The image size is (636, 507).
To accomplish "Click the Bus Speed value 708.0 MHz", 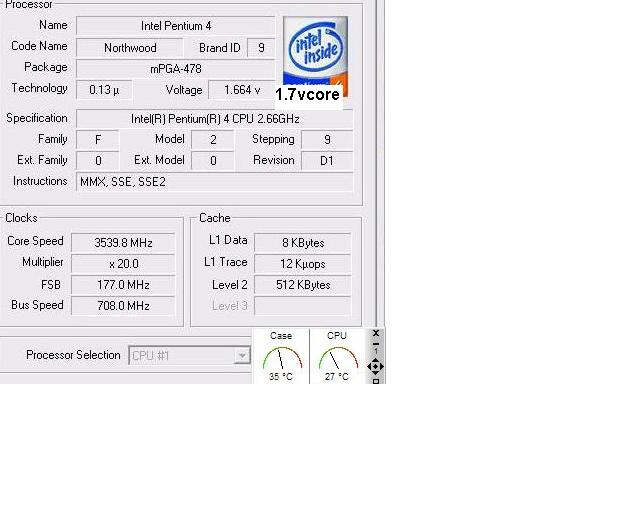I will click(x=123, y=305).
